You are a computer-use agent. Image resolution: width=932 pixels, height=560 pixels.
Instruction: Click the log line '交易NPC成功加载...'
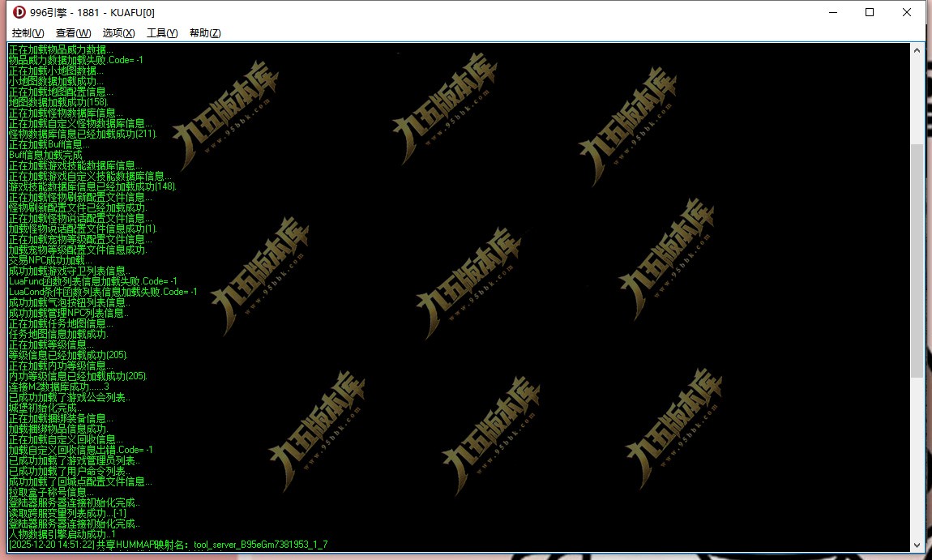[x=50, y=260]
